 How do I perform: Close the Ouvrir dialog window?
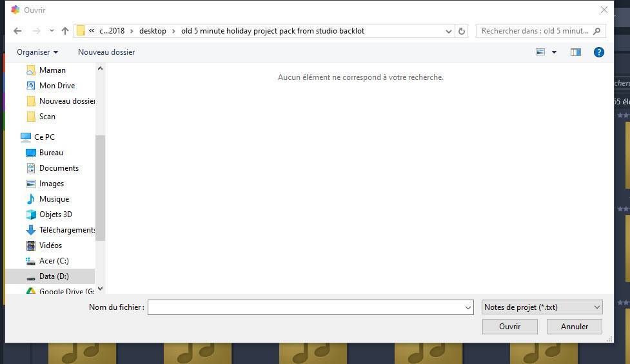tap(604, 10)
